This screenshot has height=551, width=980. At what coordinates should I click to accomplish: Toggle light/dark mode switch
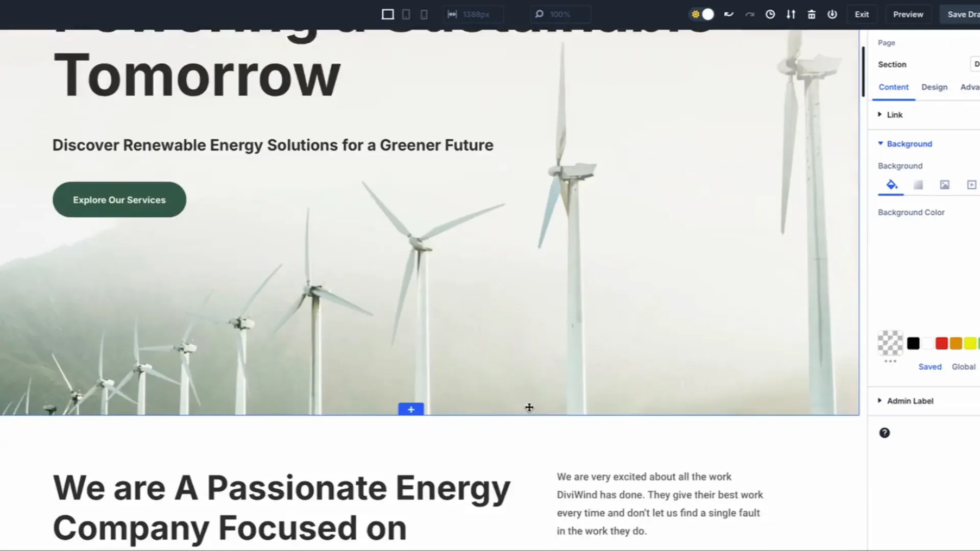tap(702, 14)
